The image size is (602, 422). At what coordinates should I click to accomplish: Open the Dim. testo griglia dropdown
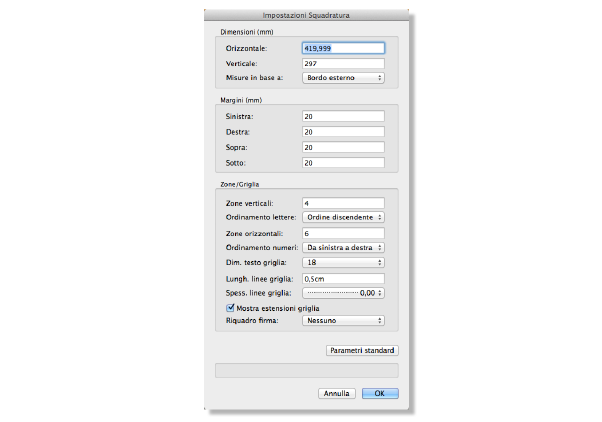(343, 262)
